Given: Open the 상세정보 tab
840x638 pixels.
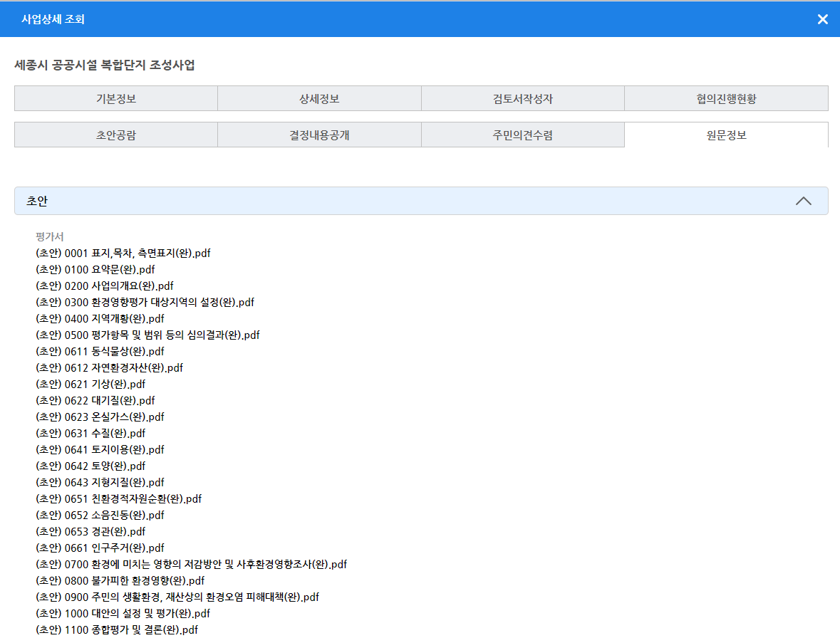Looking at the screenshot, I should pyautogui.click(x=319, y=99).
